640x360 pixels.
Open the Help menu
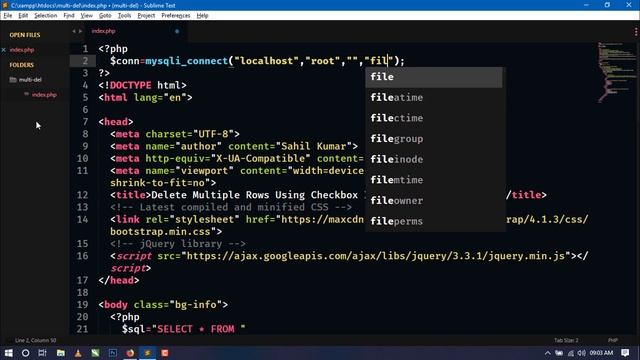[202, 16]
